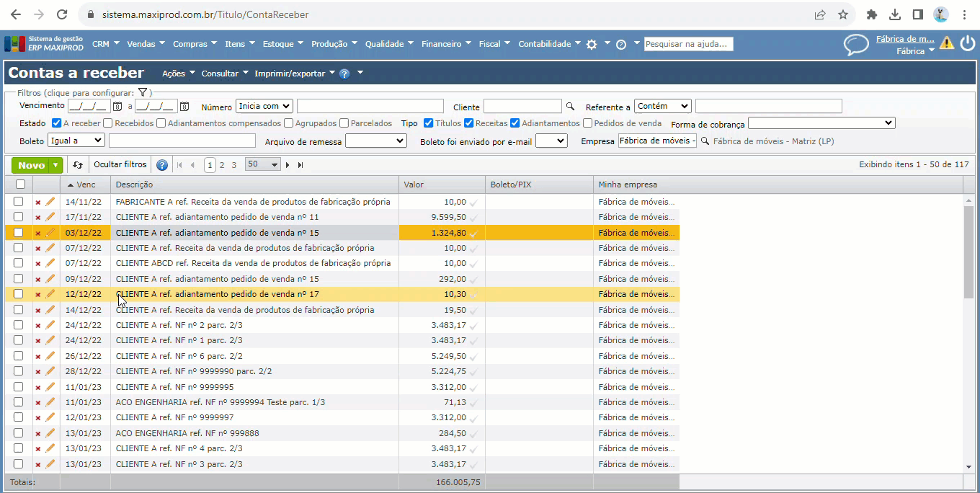Open the settings gear icon in top menu
980x493 pixels.
[592, 44]
